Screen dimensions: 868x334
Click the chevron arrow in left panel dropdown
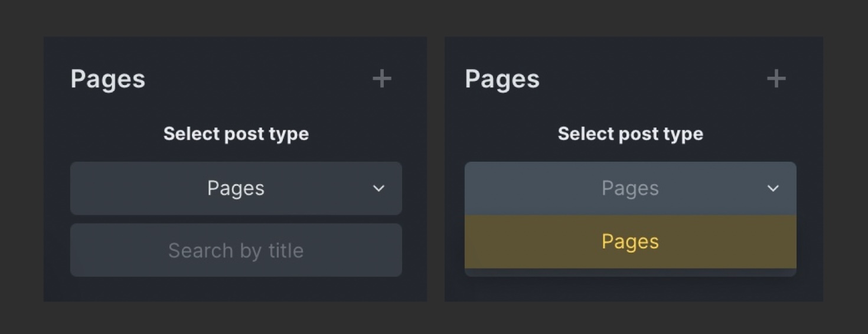[x=378, y=189]
